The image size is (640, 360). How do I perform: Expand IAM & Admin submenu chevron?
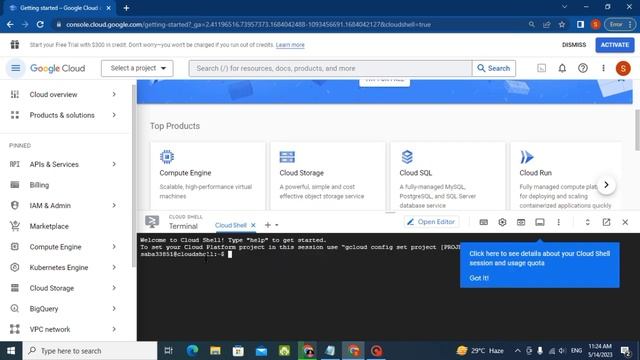[114, 205]
